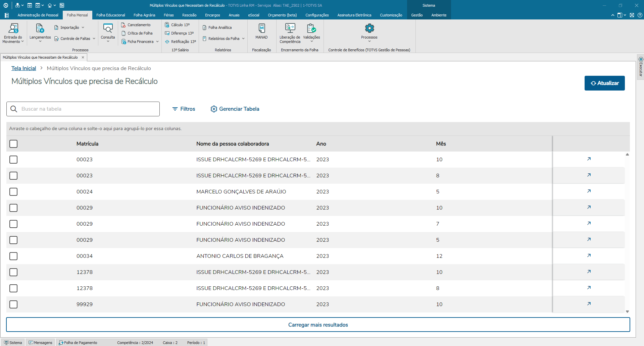This screenshot has height=346, width=644.
Task: Select the MARCELO GONÇALVES DE ARAÚJO row checkbox
Action: tap(13, 192)
